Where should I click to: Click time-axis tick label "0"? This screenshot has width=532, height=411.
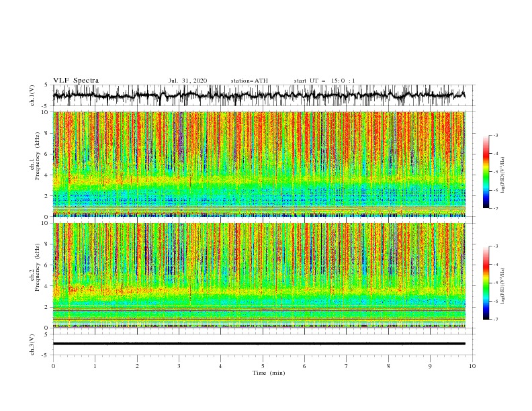53,366
